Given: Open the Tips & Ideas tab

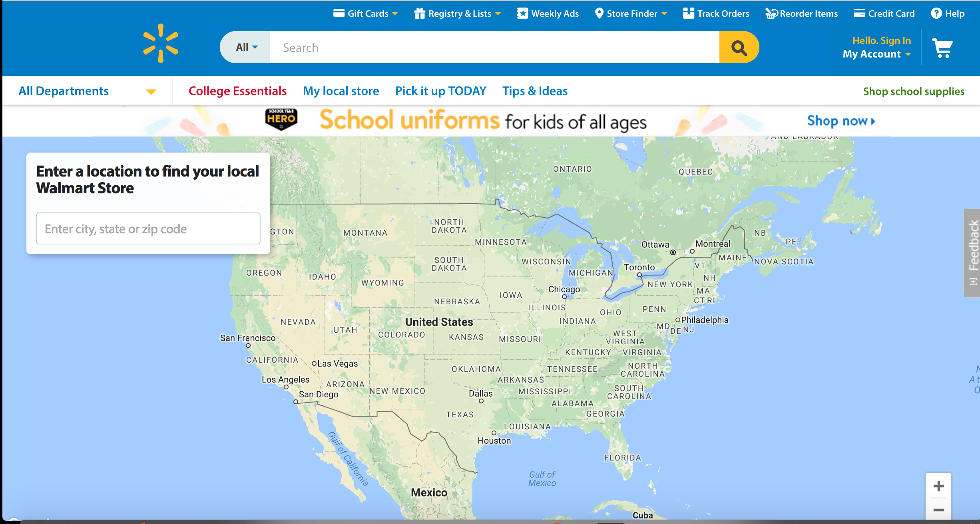Looking at the screenshot, I should coord(535,91).
